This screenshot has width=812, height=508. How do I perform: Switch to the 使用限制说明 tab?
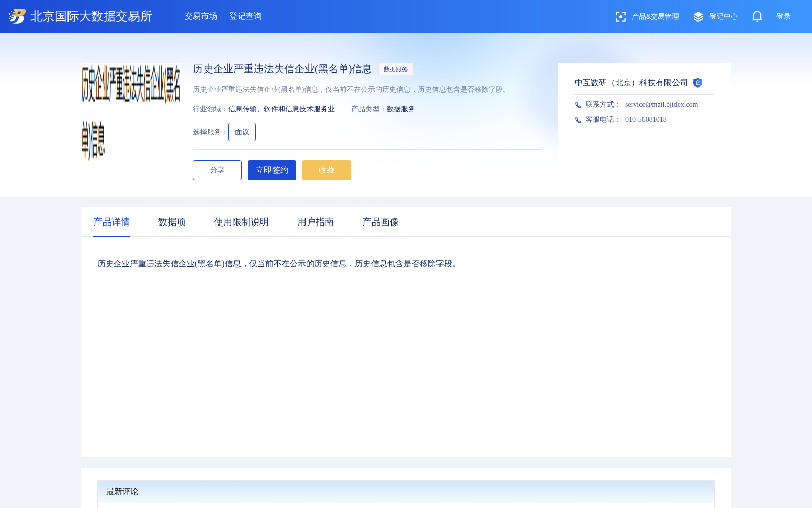[x=242, y=222]
